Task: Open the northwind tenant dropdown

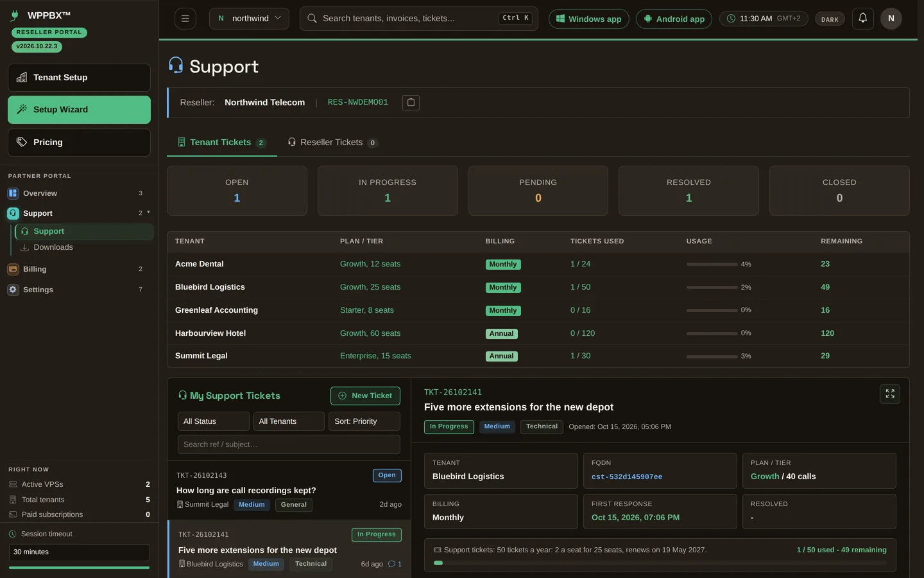Action: tap(249, 19)
